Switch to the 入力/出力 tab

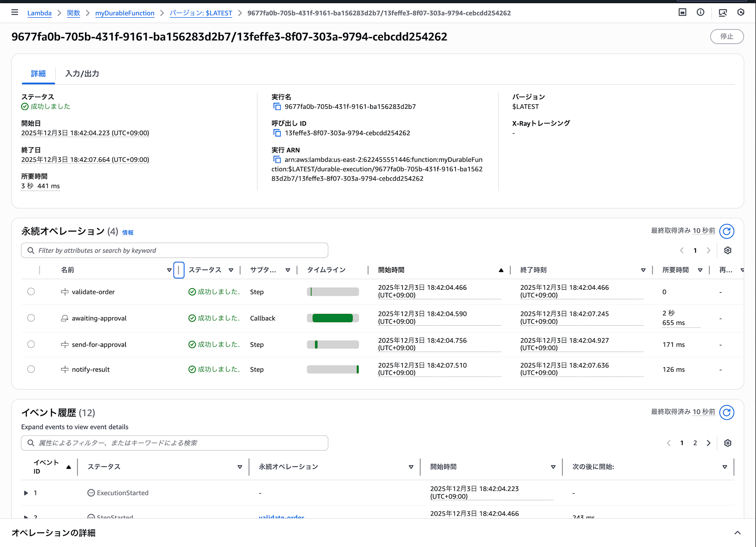82,74
